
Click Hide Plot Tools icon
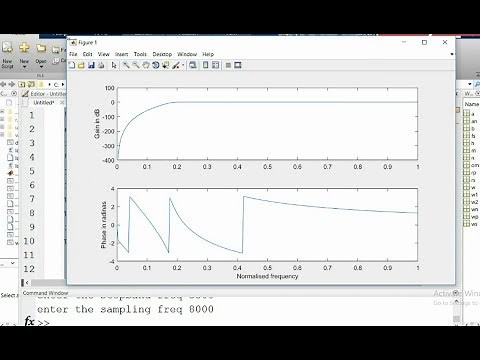(228, 65)
